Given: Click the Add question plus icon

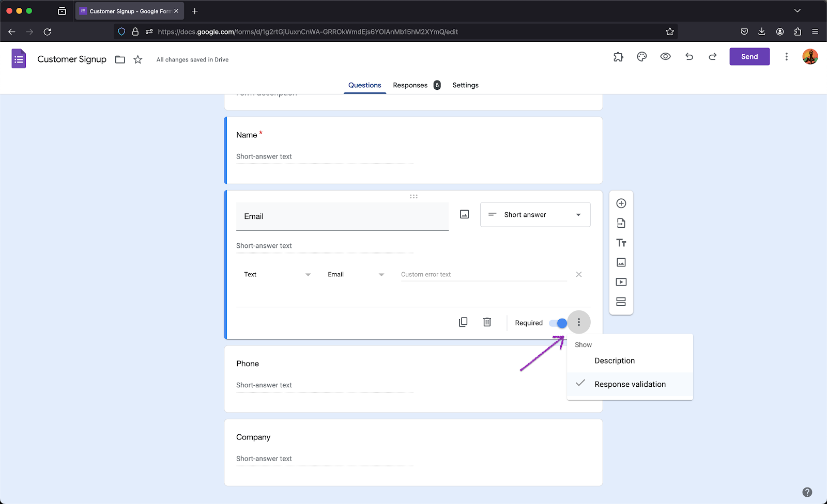Looking at the screenshot, I should (621, 203).
